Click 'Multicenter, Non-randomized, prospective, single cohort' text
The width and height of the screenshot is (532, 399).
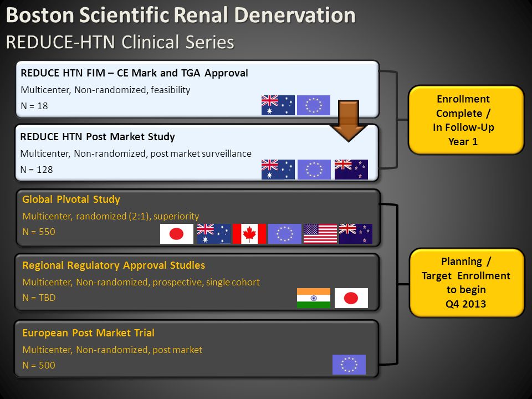pos(141,282)
